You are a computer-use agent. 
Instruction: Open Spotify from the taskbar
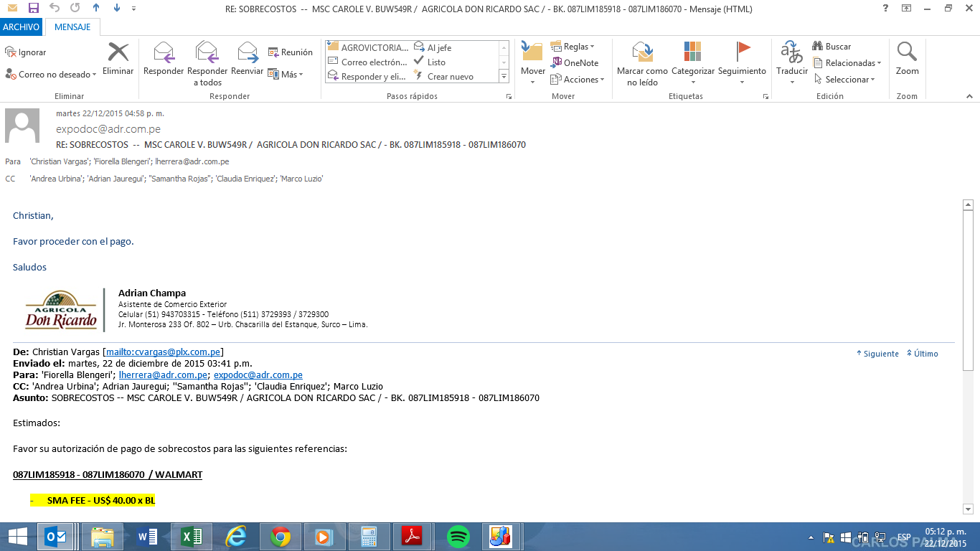click(x=458, y=537)
